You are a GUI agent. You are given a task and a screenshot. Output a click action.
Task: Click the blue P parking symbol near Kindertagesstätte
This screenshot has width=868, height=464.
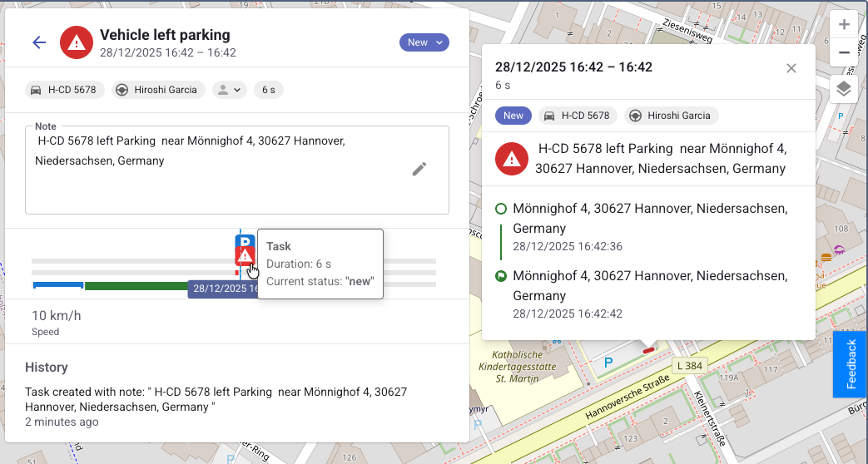coord(608,363)
